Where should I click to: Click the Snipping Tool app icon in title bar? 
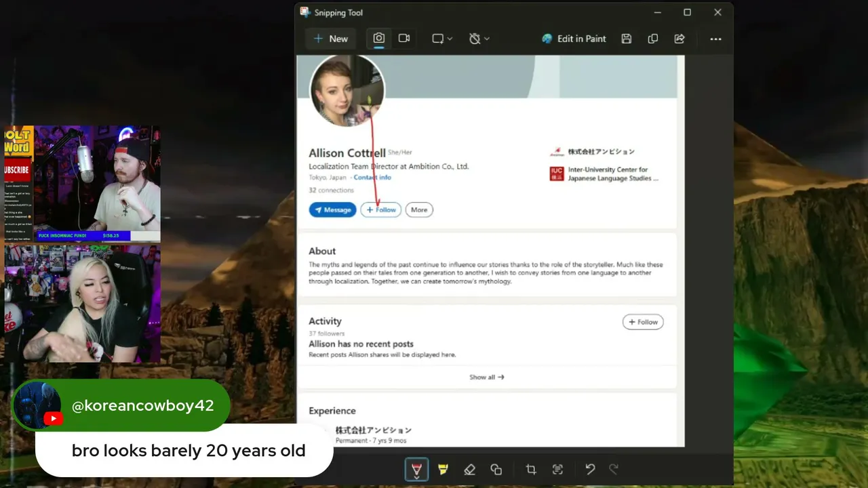coord(305,12)
